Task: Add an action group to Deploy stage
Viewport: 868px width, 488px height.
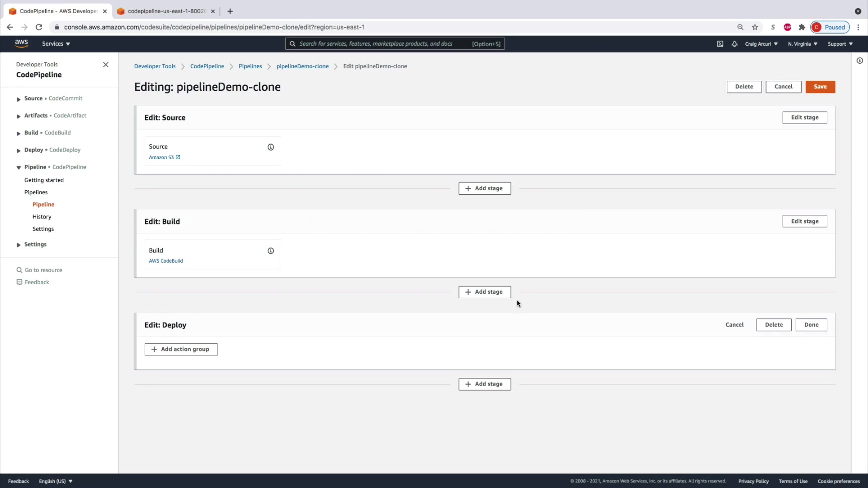Action: click(x=181, y=349)
